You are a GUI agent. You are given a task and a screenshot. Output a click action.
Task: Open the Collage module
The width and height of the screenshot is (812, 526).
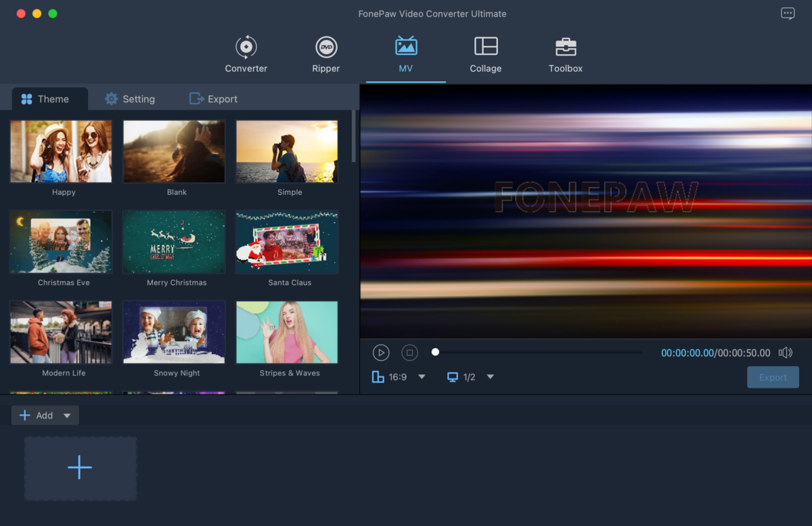coord(486,54)
